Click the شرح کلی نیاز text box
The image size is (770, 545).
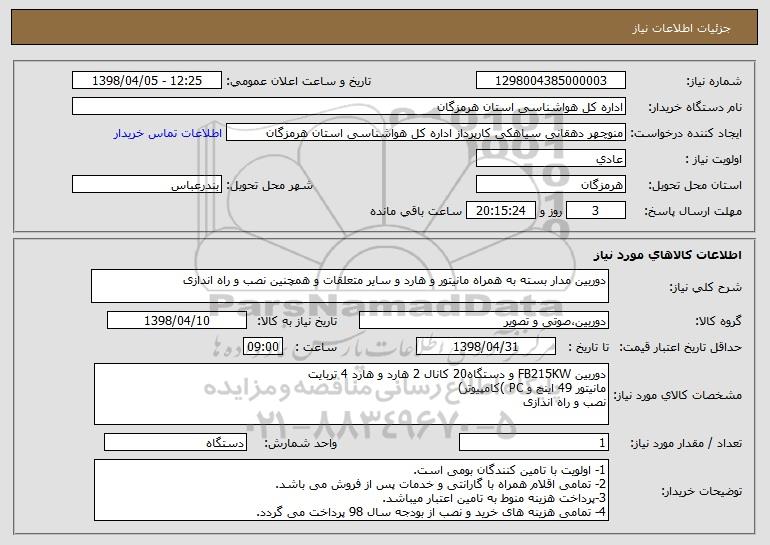coord(350,286)
